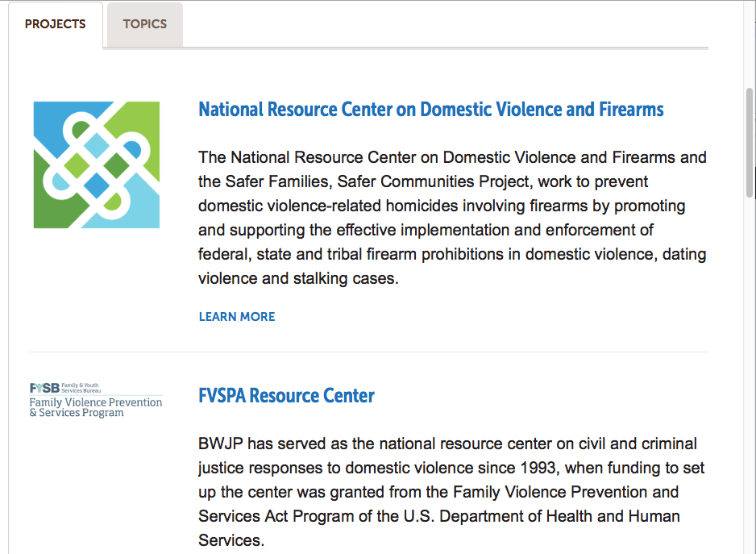Open the Topics tab
756x554 pixels.
click(144, 24)
